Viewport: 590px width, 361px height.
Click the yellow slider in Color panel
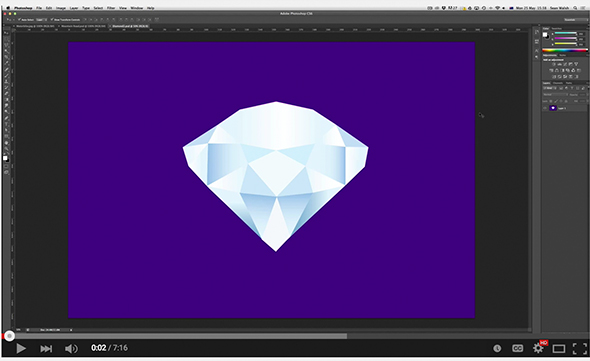566,44
